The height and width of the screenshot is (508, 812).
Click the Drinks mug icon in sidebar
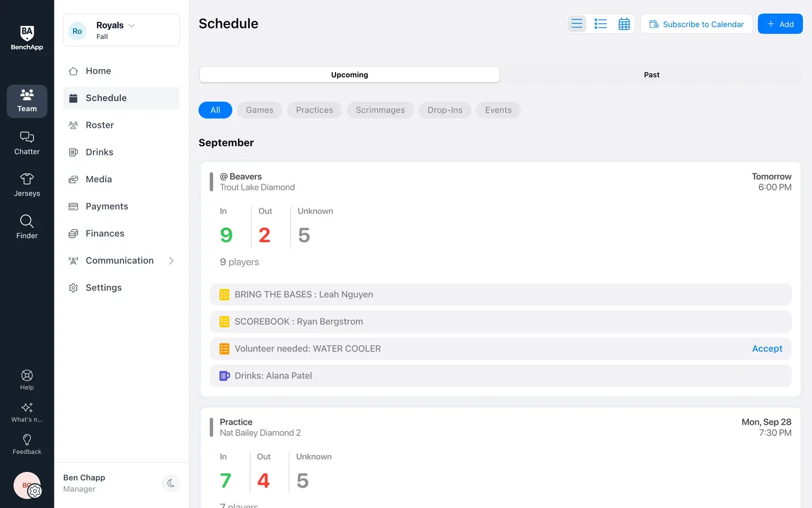tap(73, 152)
